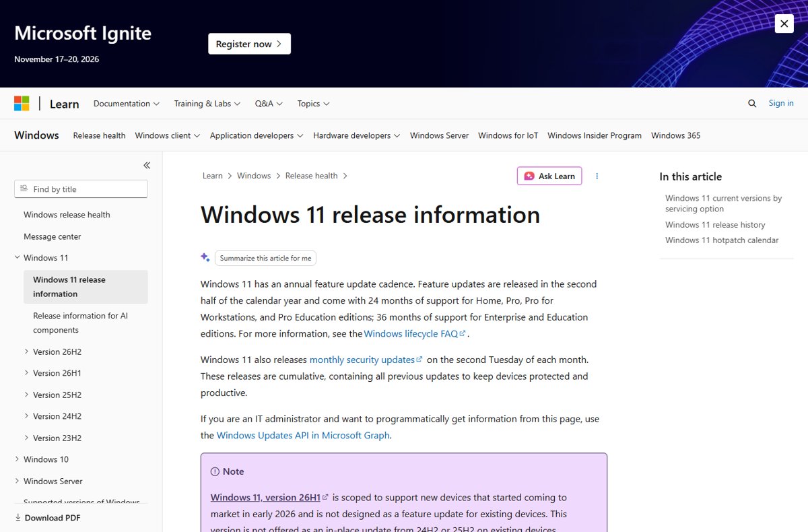Viewport: 808px width, 532px height.
Task: Open the Windows 11, version 26H1 link
Action: coord(269,498)
